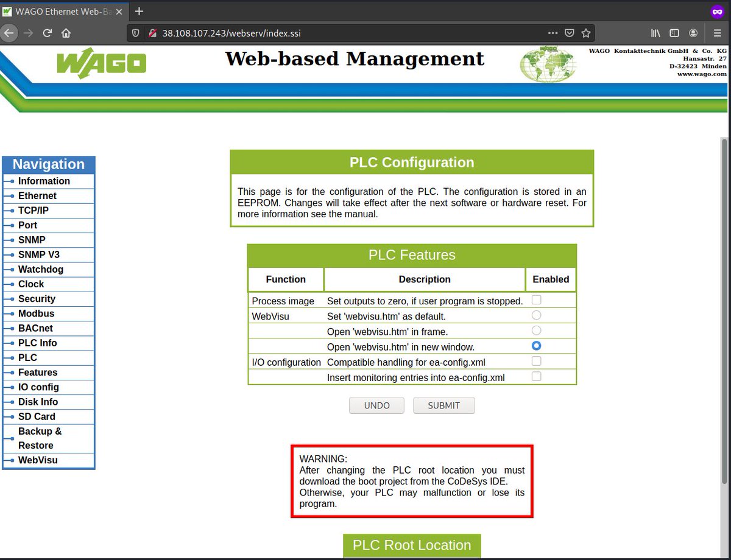731x560 pixels.
Task: Click the www.wago.com text in header
Action: (702, 74)
